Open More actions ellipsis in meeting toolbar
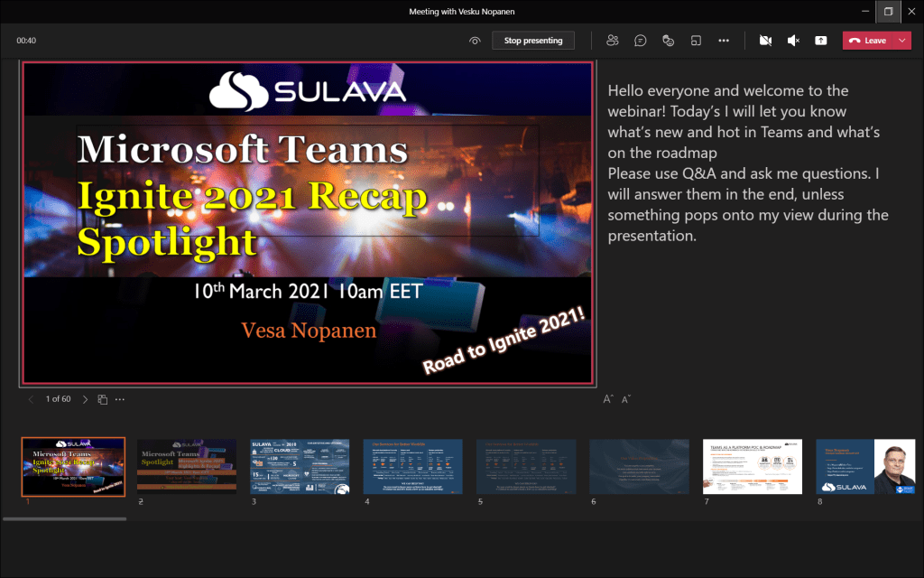Screen dimensions: 924x578 723,41
